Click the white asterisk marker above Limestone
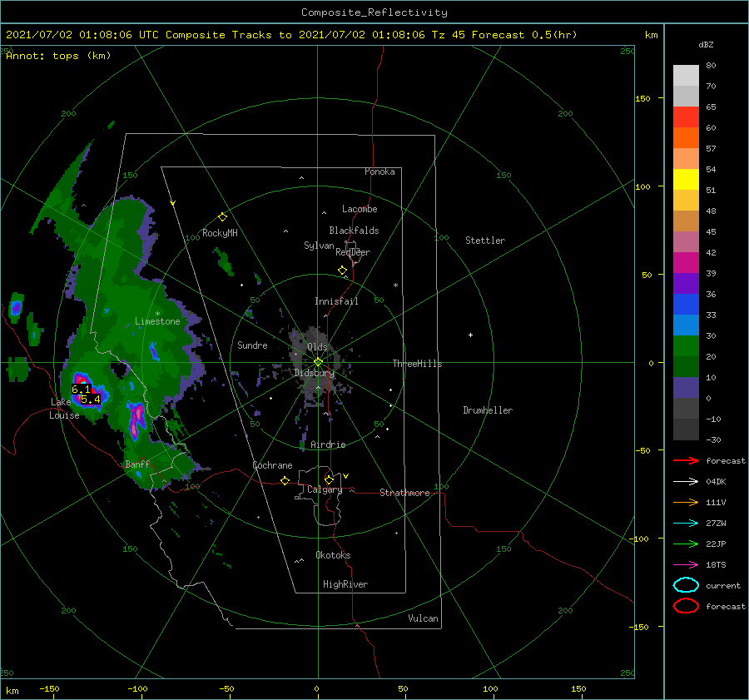 pos(157,314)
